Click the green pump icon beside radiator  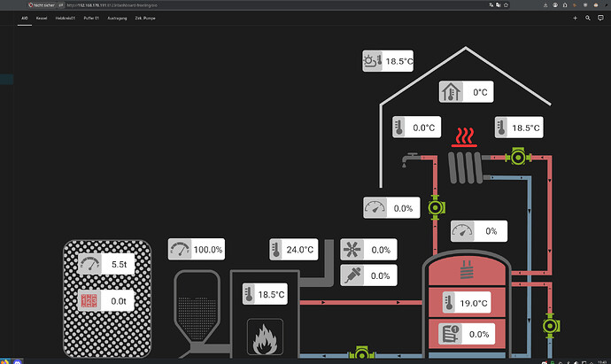518,158
